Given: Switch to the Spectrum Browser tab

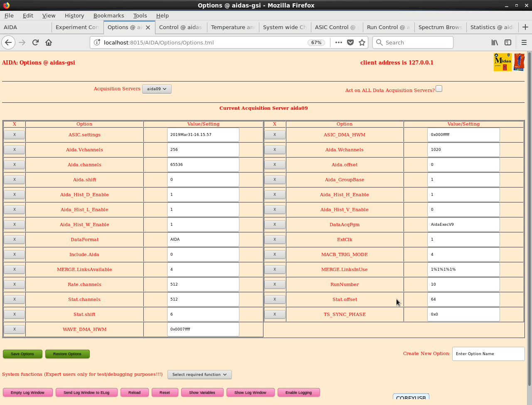Looking at the screenshot, I should 440,27.
